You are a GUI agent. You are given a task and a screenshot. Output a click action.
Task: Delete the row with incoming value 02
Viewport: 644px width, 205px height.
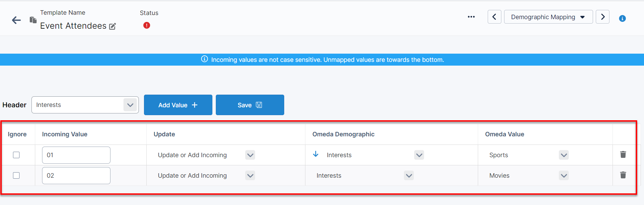point(623,175)
